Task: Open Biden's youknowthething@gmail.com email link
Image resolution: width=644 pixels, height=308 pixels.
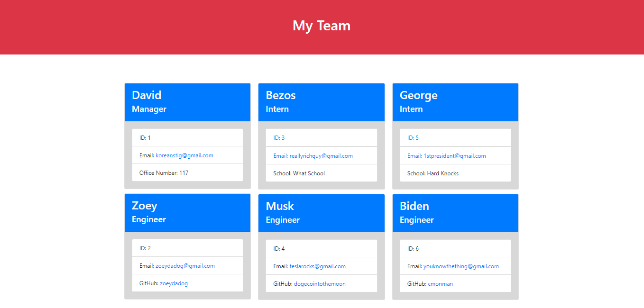Action: (461, 266)
